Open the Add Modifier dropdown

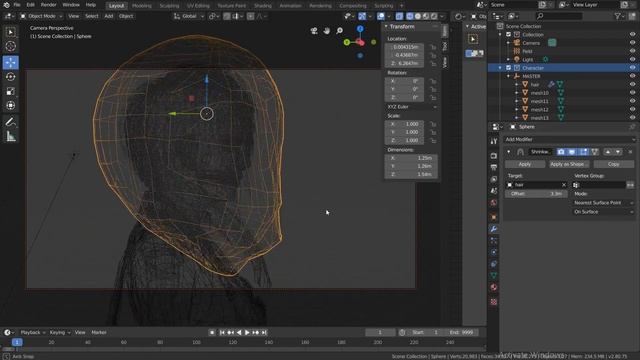[x=570, y=140]
